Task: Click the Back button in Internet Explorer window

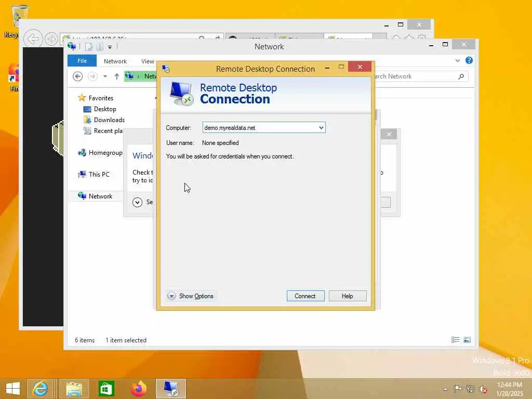Action: [33, 38]
